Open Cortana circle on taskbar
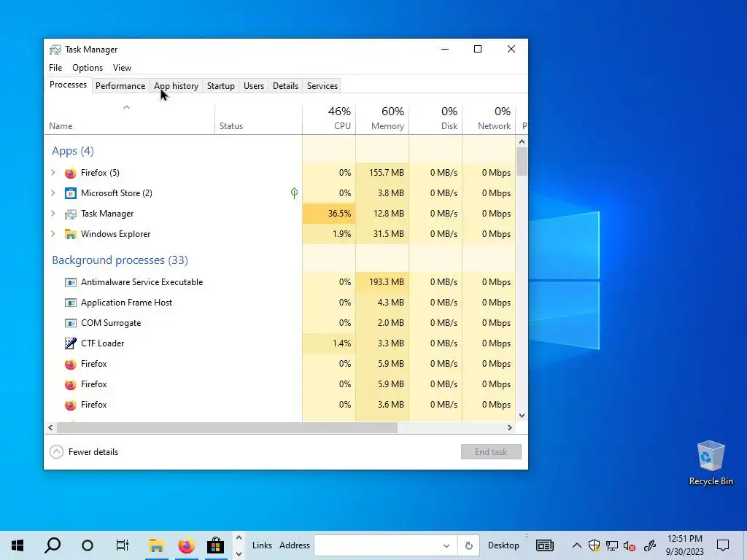747x560 pixels. 88,545
